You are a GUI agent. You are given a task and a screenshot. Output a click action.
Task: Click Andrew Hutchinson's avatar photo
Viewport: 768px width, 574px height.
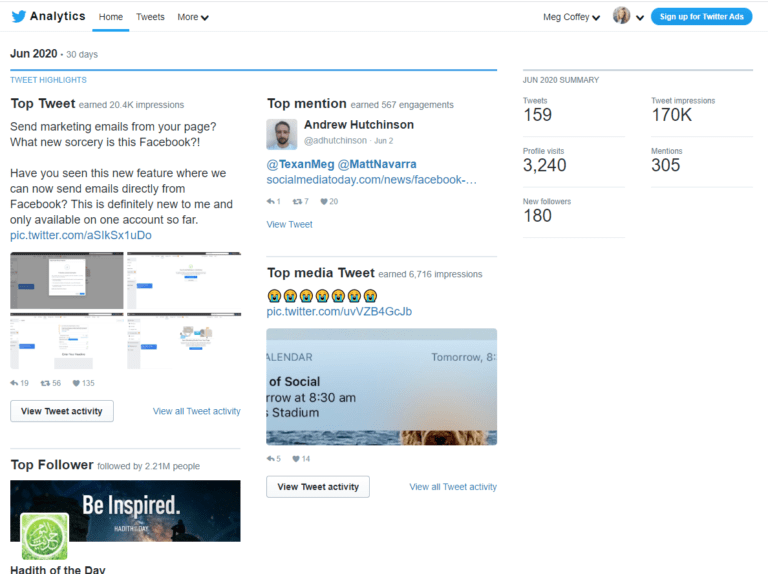282,134
